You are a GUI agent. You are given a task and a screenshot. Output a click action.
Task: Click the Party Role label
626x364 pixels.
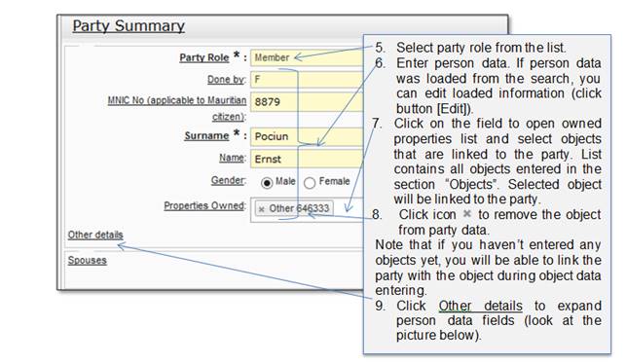(204, 57)
